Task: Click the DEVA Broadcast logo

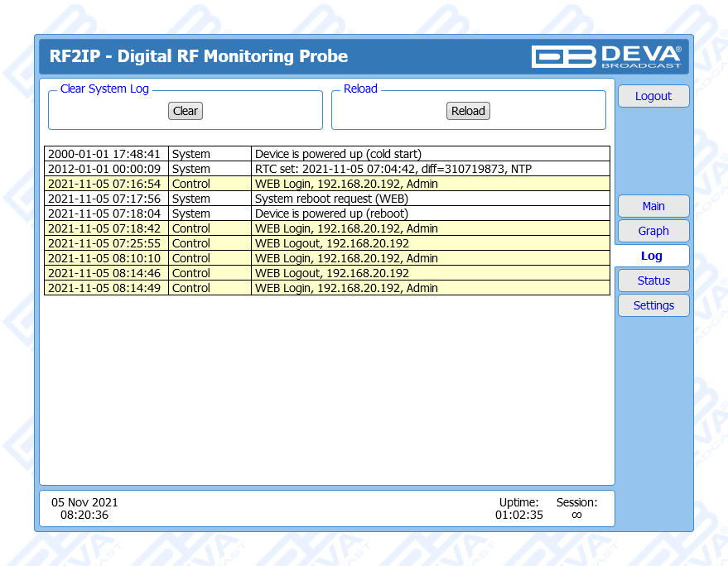Action: pos(606,56)
